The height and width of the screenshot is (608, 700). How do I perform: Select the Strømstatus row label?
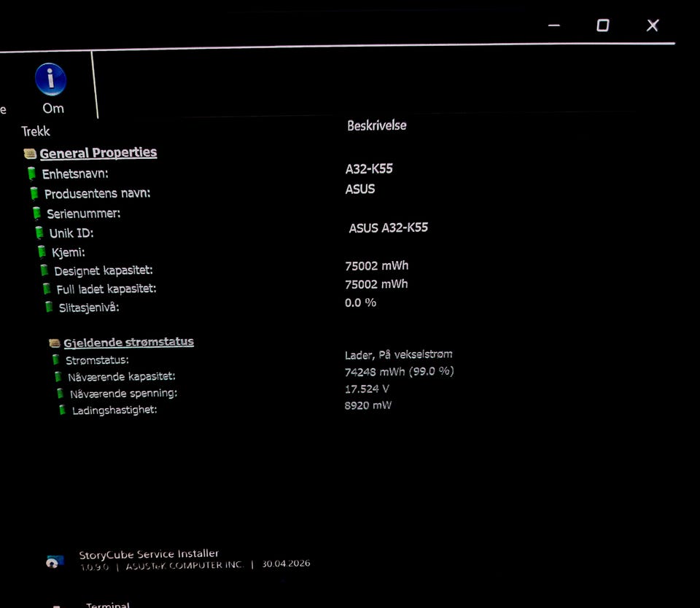pyautogui.click(x=97, y=360)
